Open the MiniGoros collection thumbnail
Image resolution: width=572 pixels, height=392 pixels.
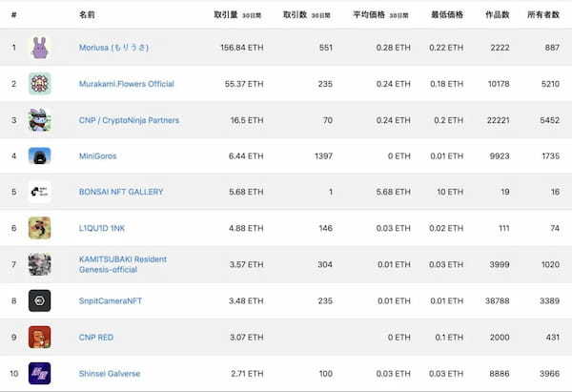[40, 155]
